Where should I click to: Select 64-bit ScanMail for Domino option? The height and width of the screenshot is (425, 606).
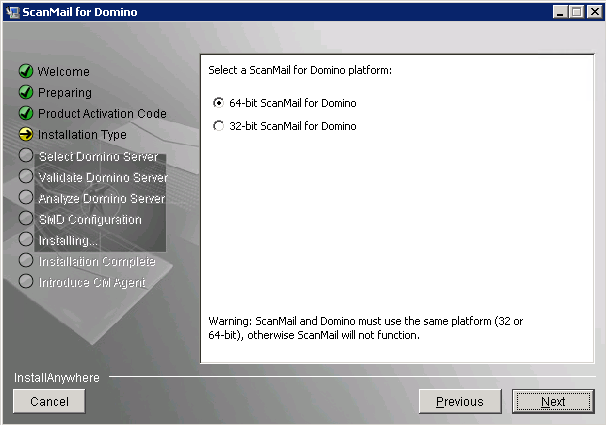point(219,103)
